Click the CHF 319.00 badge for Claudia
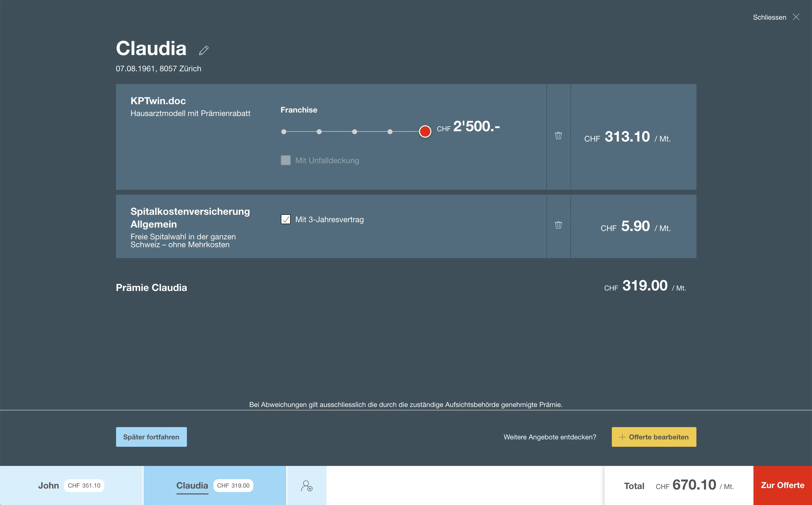This screenshot has width=812, height=505. (233, 486)
